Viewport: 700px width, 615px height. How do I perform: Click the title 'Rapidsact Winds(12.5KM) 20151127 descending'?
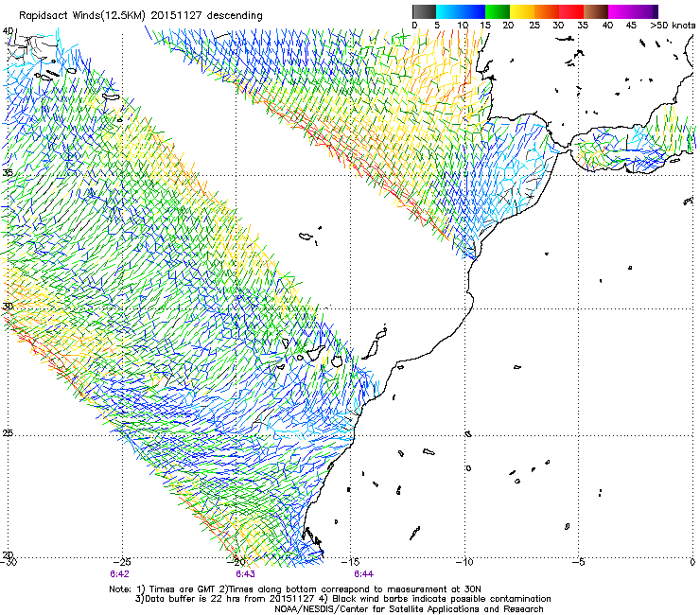(x=141, y=16)
